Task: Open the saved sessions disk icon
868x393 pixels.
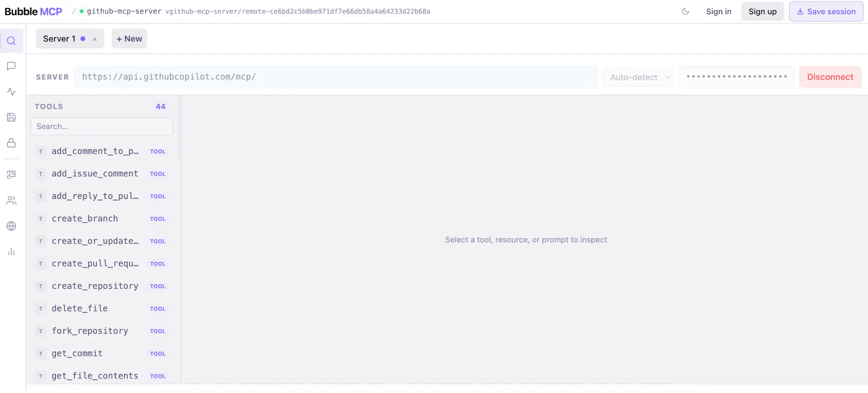Action: 11,117
